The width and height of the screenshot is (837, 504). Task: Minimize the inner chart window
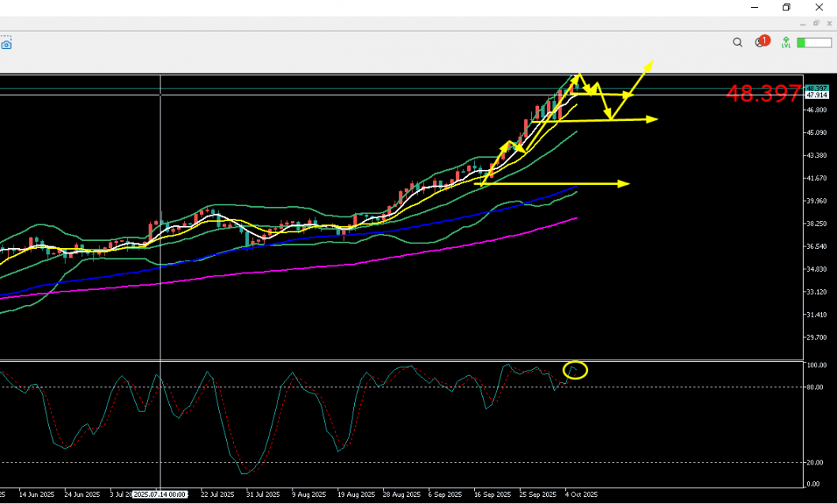coord(804,24)
